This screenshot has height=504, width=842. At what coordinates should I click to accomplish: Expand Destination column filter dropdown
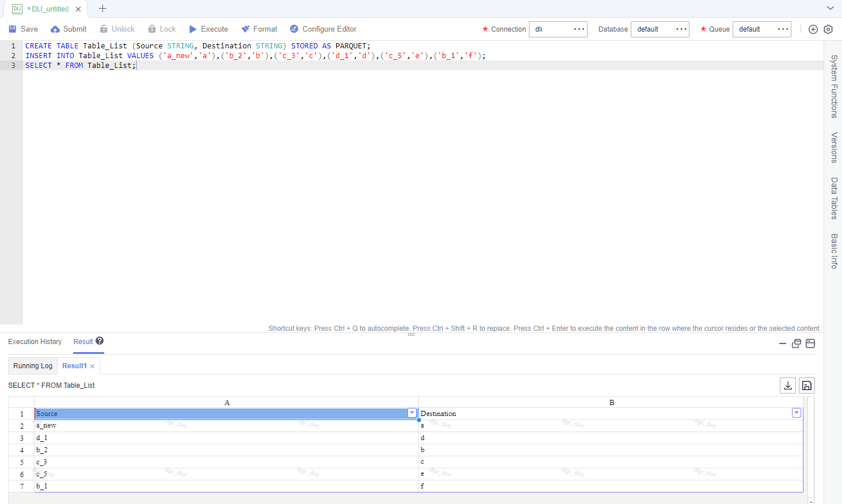click(797, 413)
